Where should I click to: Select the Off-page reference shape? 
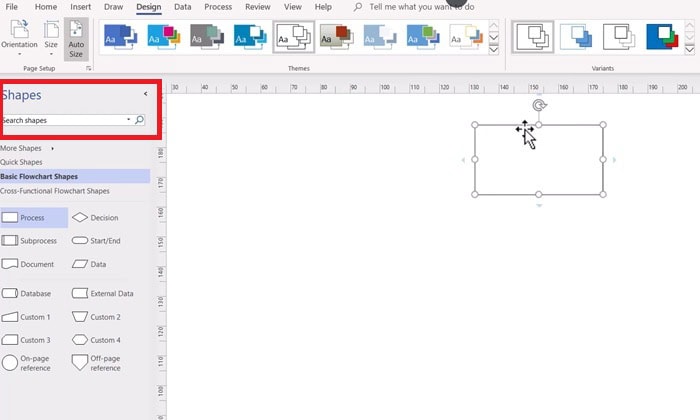[96, 363]
